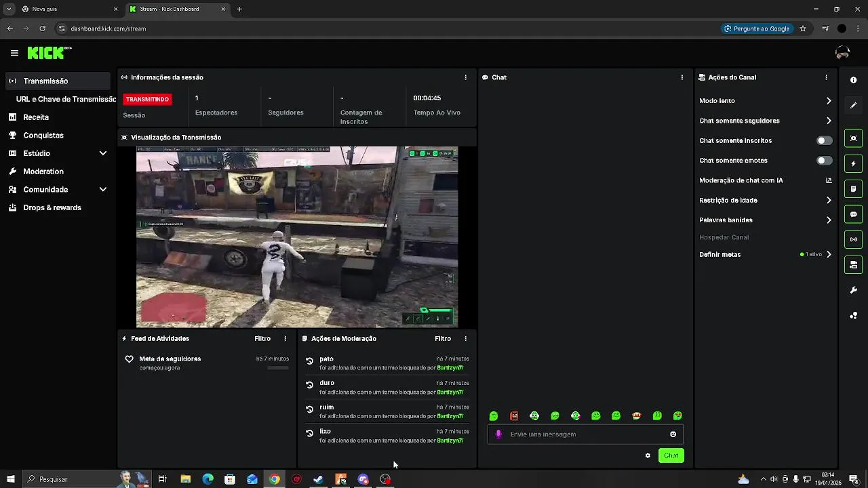Click the stream preview video
Screen dimensions: 868x488
coord(297,237)
